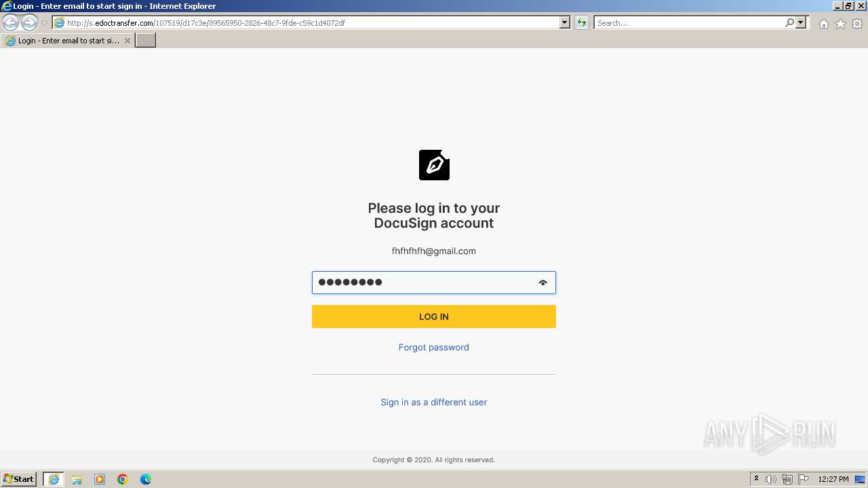Launch Microsoft Edge from the taskbar
Viewport: 868px width, 488px height.
(x=146, y=479)
